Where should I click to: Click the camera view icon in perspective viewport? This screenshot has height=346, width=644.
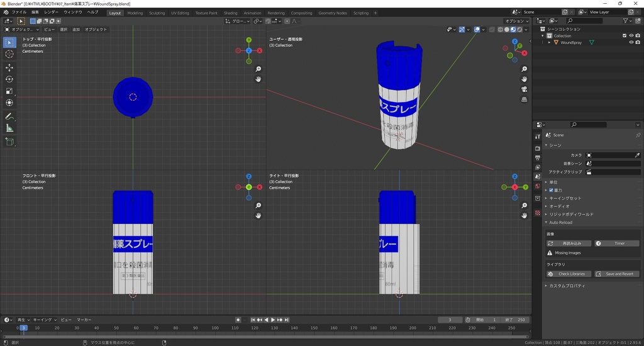[525, 89]
